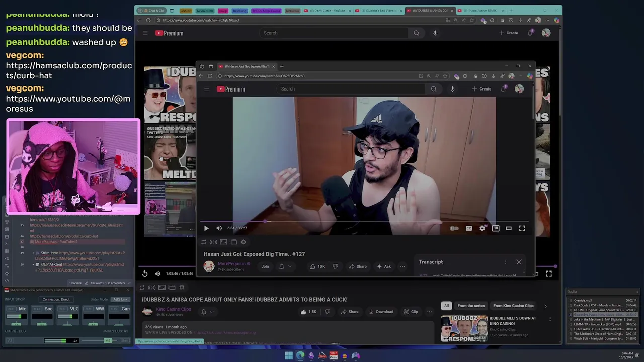644x362 pixels.
Task: Replay the finished video in back window
Action: 145,274
